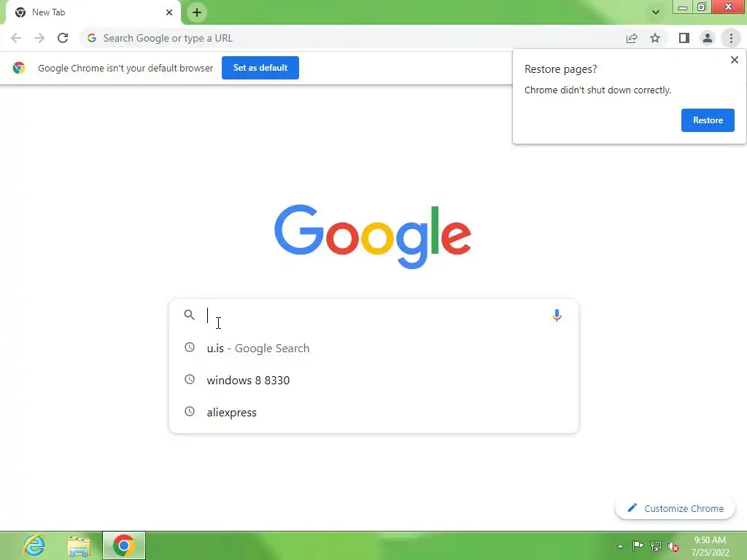747x560 pixels.
Task: Click inside the Google search box
Action: (374, 315)
